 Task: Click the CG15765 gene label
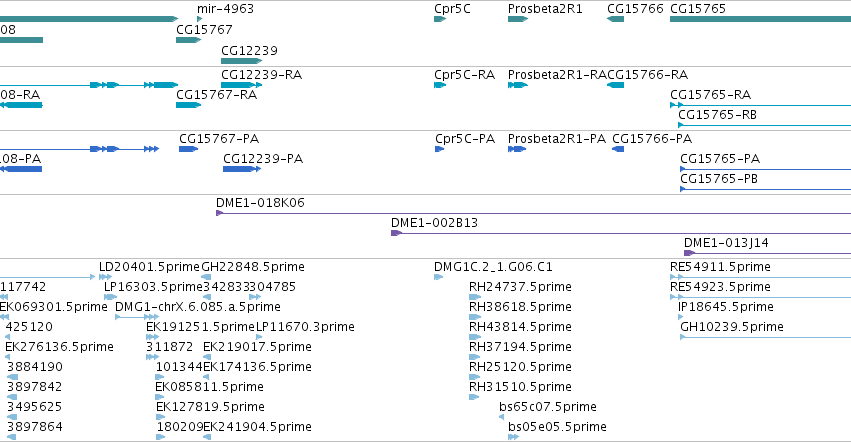[697, 8]
